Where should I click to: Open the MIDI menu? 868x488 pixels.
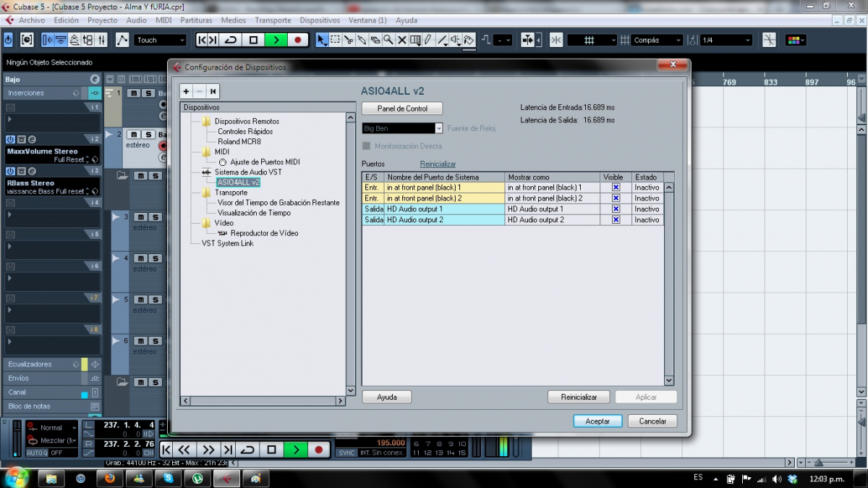point(163,20)
